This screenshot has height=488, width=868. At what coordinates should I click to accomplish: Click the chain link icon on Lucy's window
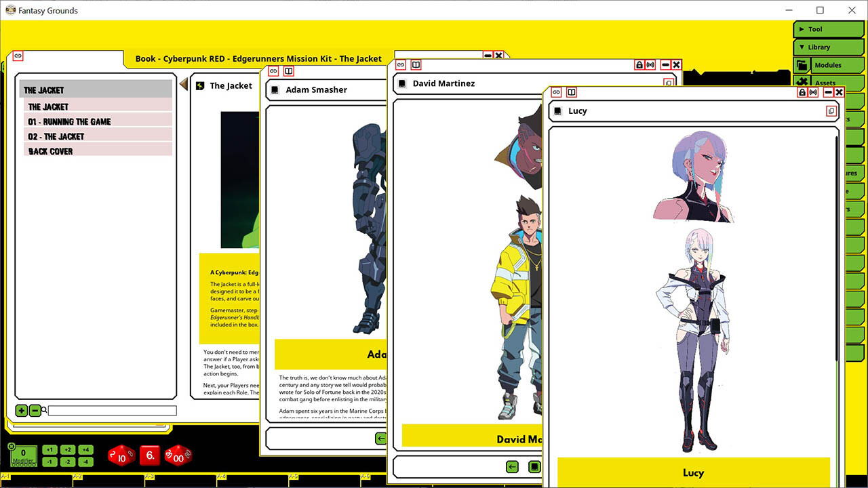click(555, 92)
